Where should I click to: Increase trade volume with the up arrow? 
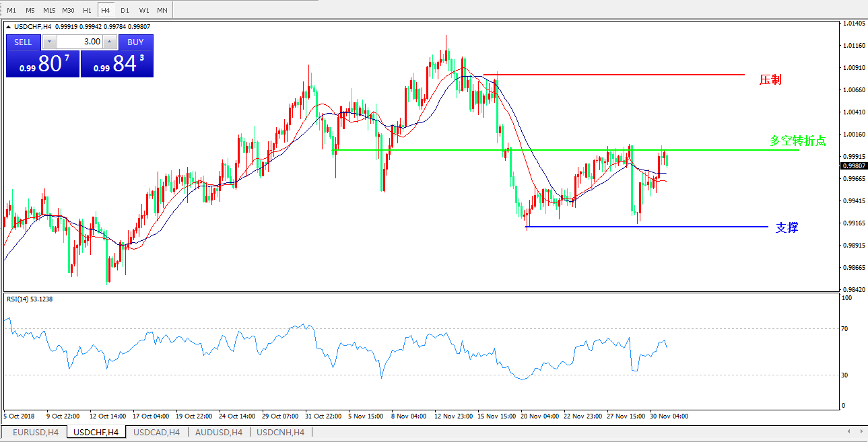[110, 42]
